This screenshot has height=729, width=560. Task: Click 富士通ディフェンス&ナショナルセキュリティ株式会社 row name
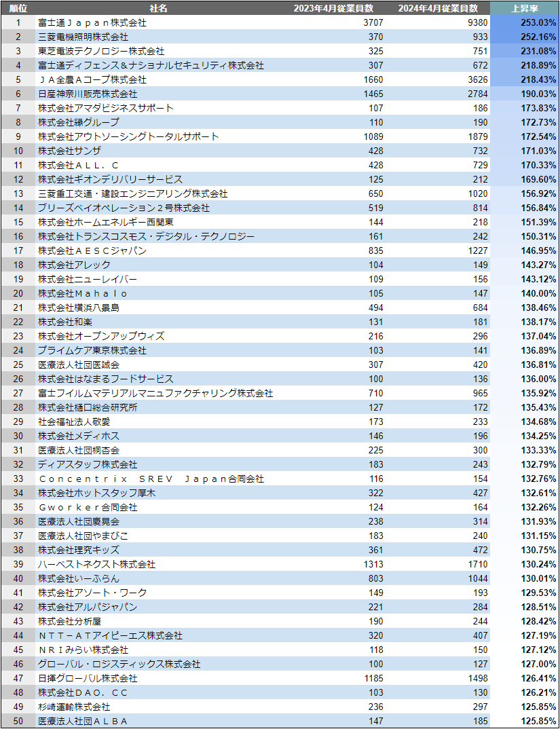pyautogui.click(x=151, y=66)
